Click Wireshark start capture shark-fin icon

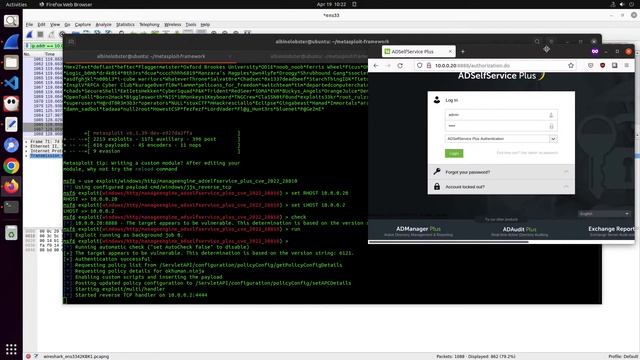click(x=29, y=34)
